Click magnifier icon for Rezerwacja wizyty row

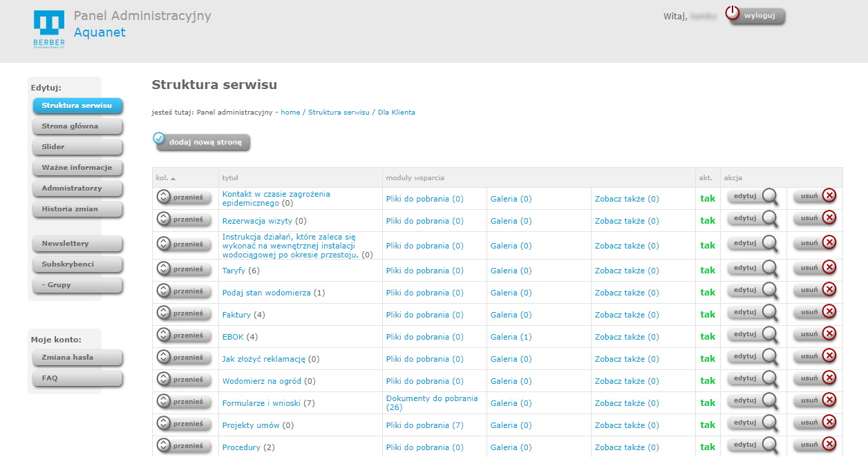pyautogui.click(x=769, y=219)
